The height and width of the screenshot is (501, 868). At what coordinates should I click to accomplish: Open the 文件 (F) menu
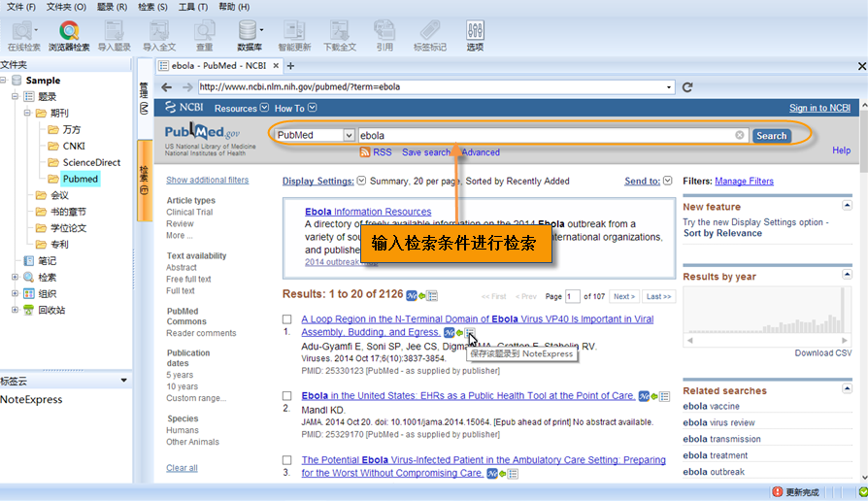point(21,7)
